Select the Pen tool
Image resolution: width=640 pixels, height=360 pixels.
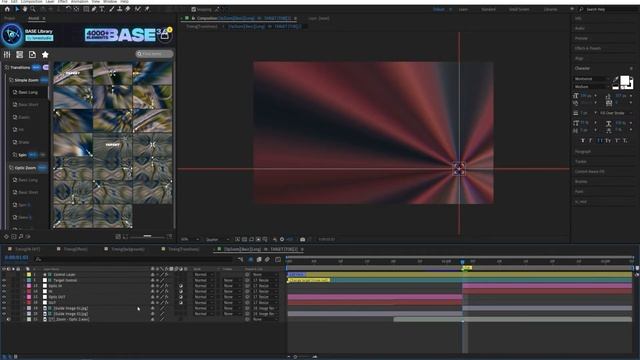click(x=94, y=9)
